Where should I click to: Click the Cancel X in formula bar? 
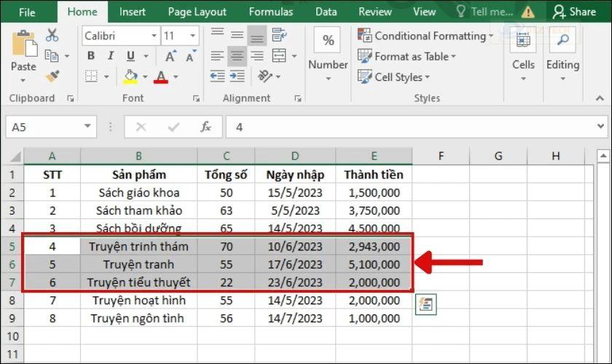[x=141, y=127]
